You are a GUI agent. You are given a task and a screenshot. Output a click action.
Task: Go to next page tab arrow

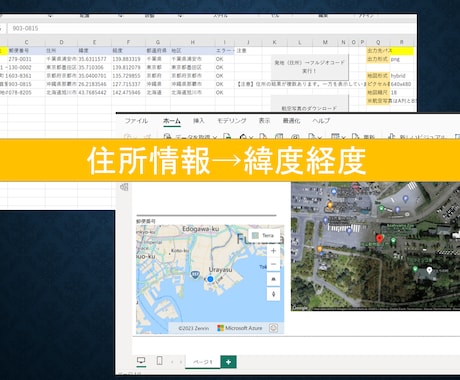pos(181,362)
